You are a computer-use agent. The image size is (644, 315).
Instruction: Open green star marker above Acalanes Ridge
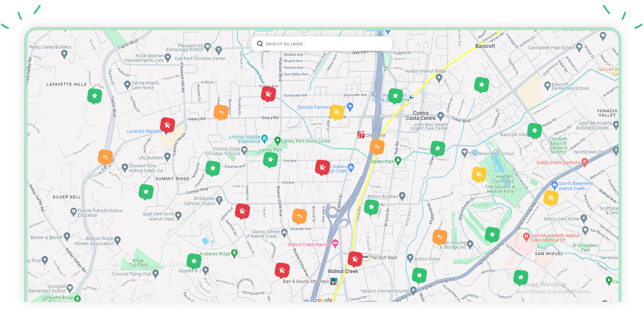(x=194, y=261)
